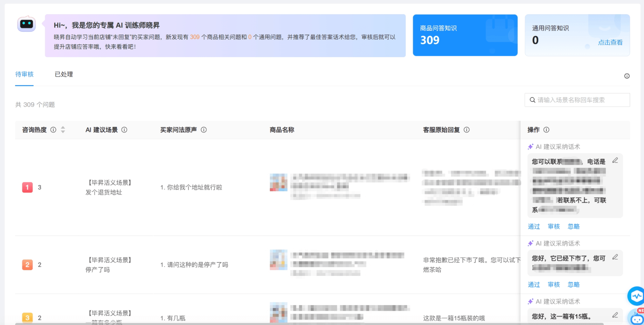Click the search magnifier icon
The image size is (644, 325).
coord(532,100)
